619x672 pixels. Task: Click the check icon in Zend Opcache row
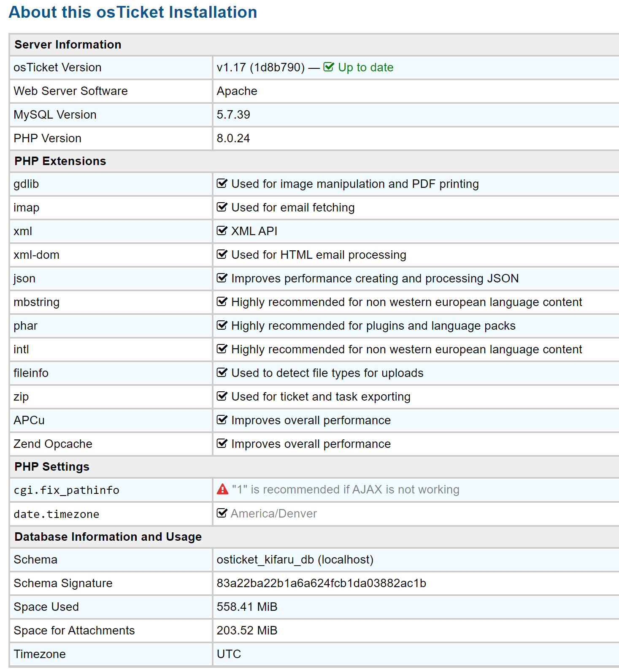(222, 444)
